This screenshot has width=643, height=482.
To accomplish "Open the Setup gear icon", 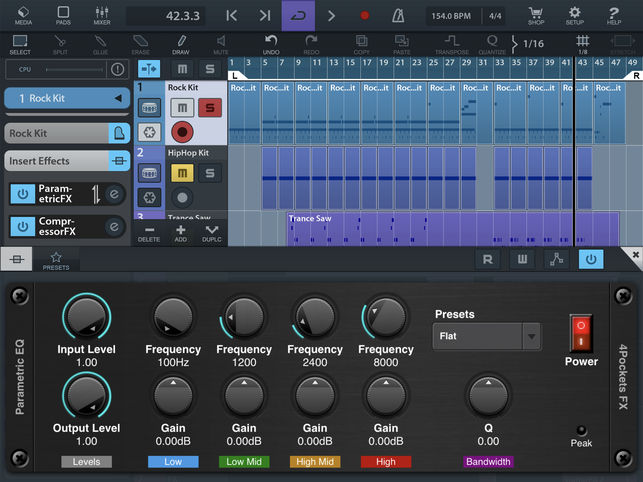I will pyautogui.click(x=574, y=14).
